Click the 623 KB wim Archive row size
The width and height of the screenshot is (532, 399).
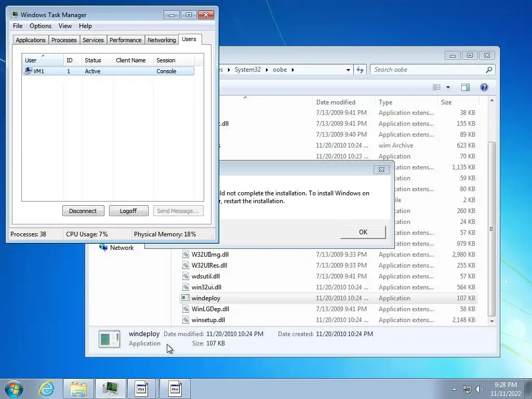[466, 145]
